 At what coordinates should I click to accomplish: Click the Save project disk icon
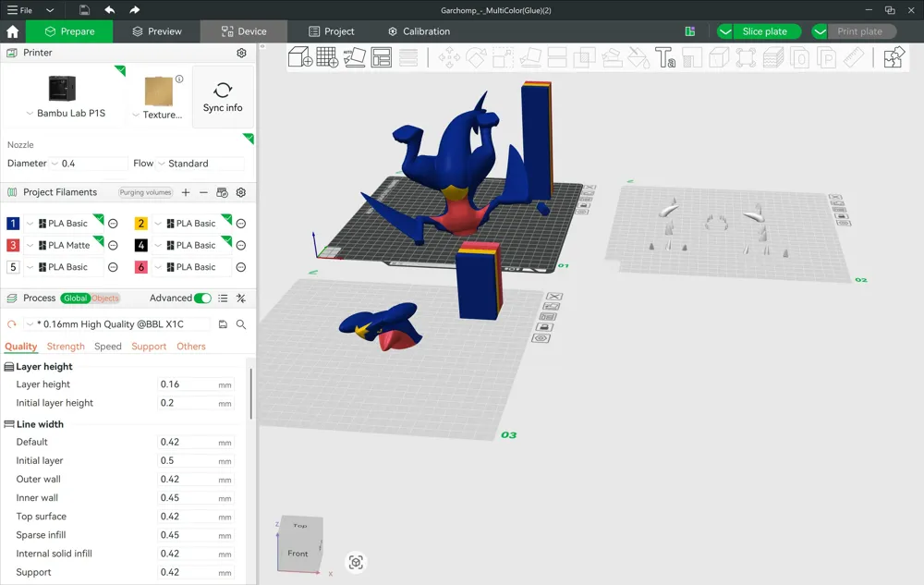(x=84, y=10)
